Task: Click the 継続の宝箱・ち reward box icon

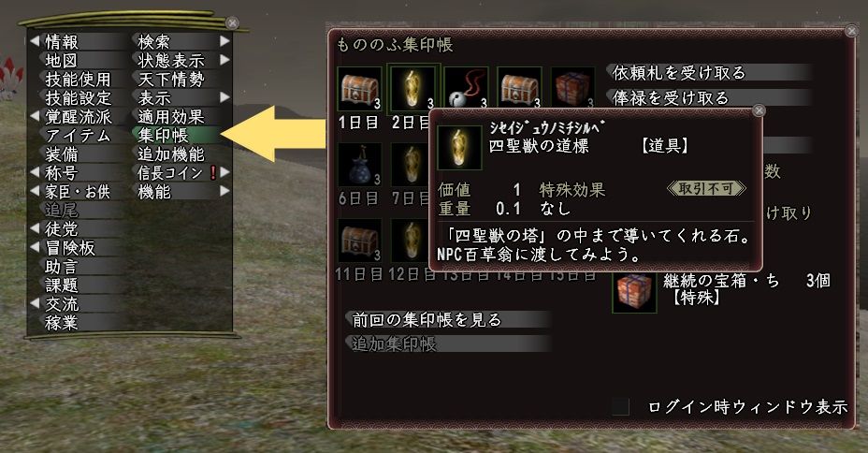Action: pyautogui.click(x=634, y=292)
